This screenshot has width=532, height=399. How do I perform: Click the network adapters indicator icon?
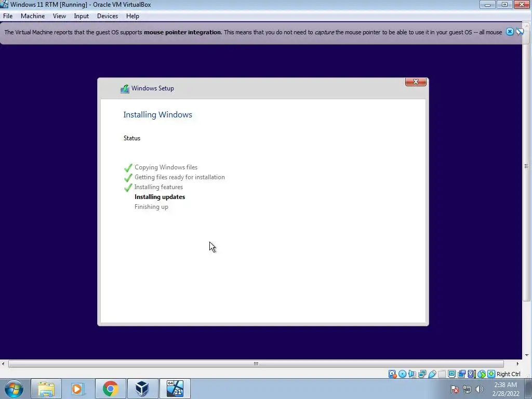tap(422, 374)
